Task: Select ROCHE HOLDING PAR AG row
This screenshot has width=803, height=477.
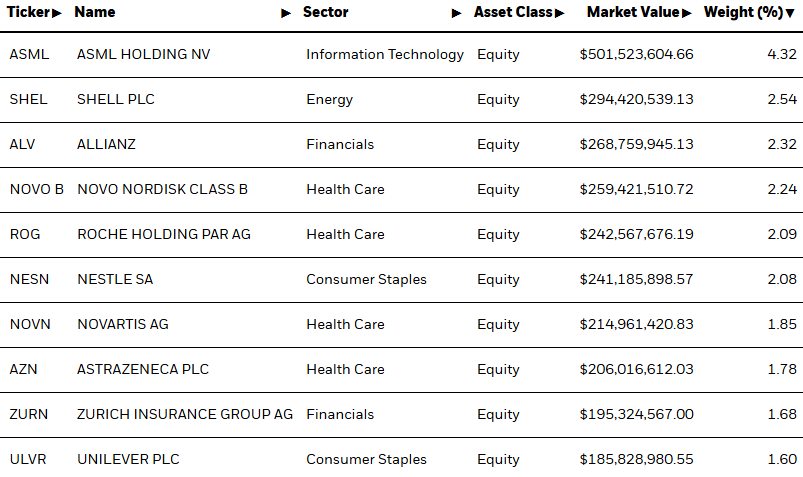Action: pos(164,234)
